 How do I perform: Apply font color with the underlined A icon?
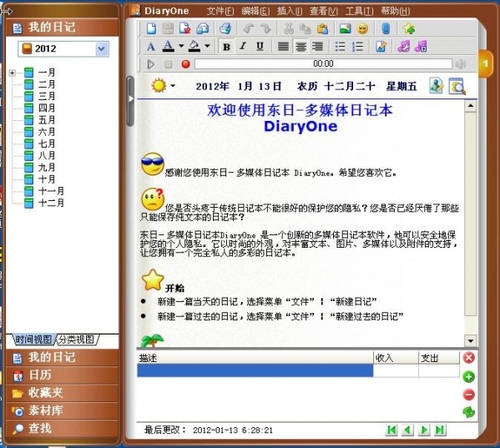(168, 46)
